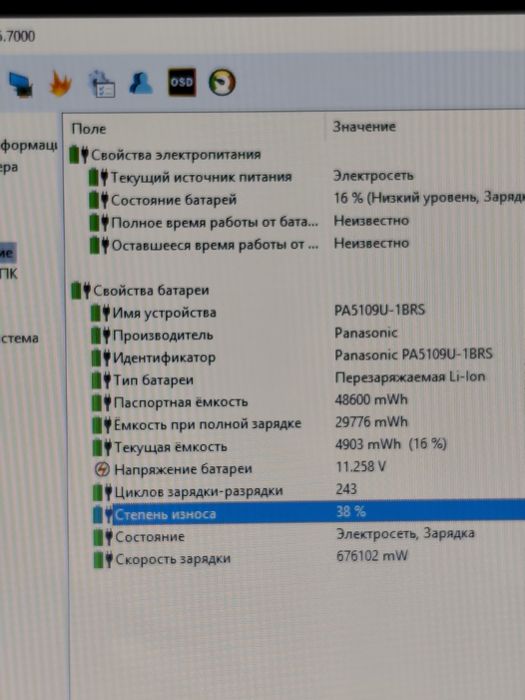Viewport: 525px width, 700px height.
Task: Click the value 676102 mW
Action: pyautogui.click(x=372, y=556)
